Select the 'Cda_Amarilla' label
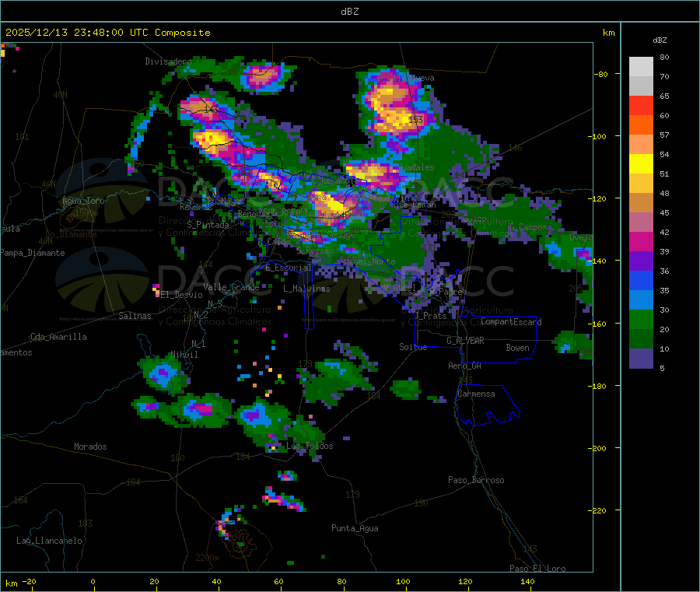The width and height of the screenshot is (700, 592). click(58, 337)
